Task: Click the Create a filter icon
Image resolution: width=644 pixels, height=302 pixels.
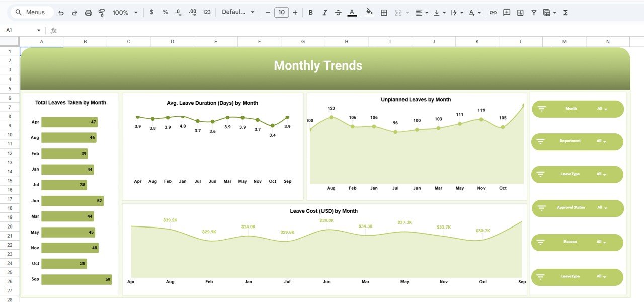Action: (533, 12)
